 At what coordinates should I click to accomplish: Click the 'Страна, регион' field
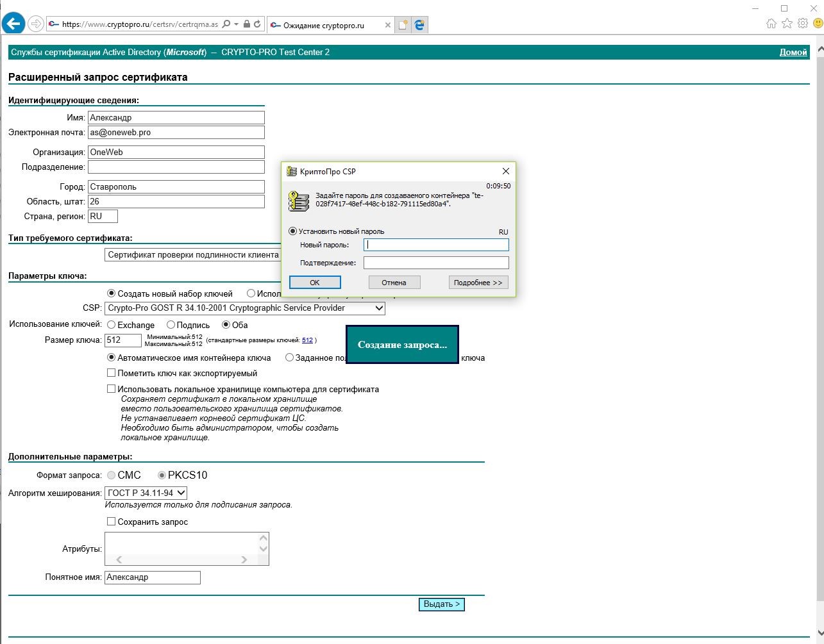tap(103, 216)
